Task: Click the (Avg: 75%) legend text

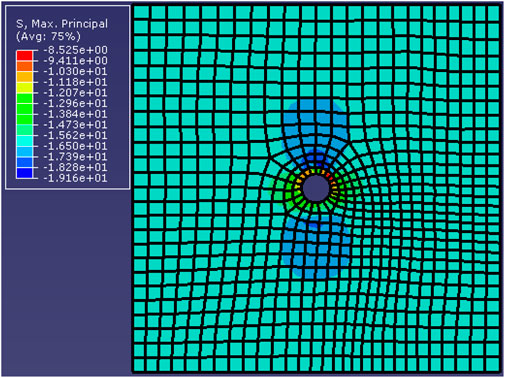Action: pos(48,36)
